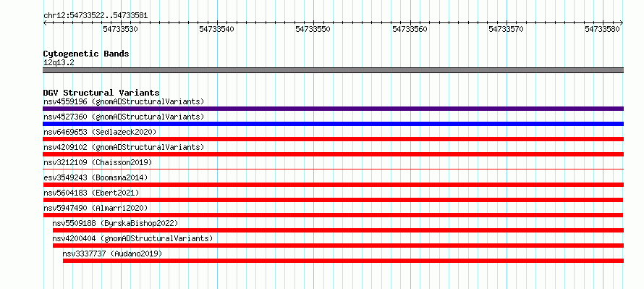
Task: Click ruler position 54733580
Action: click(603, 29)
